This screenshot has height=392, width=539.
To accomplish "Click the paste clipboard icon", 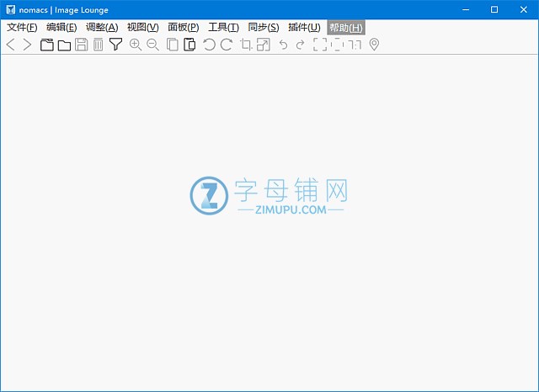I will [189, 45].
